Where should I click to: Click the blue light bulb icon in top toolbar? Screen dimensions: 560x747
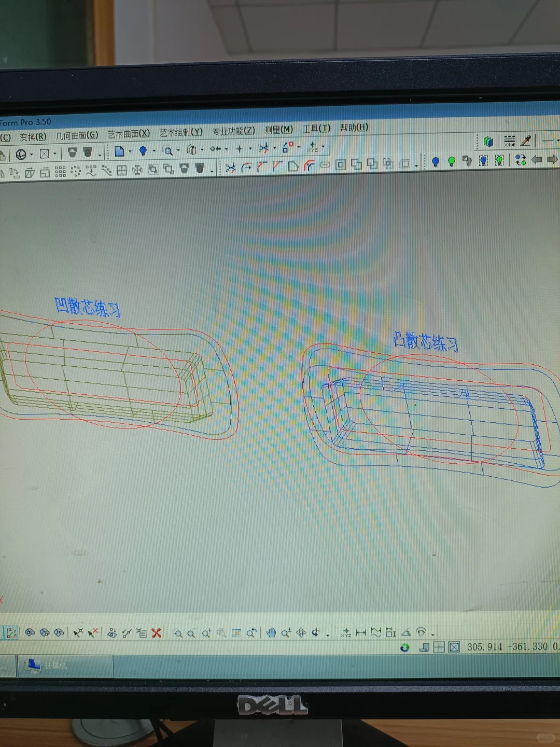pyautogui.click(x=143, y=151)
